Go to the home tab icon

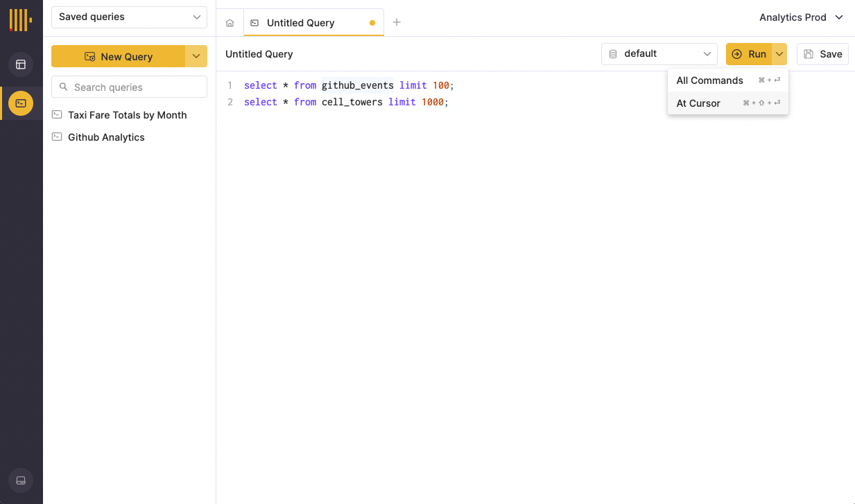point(230,23)
